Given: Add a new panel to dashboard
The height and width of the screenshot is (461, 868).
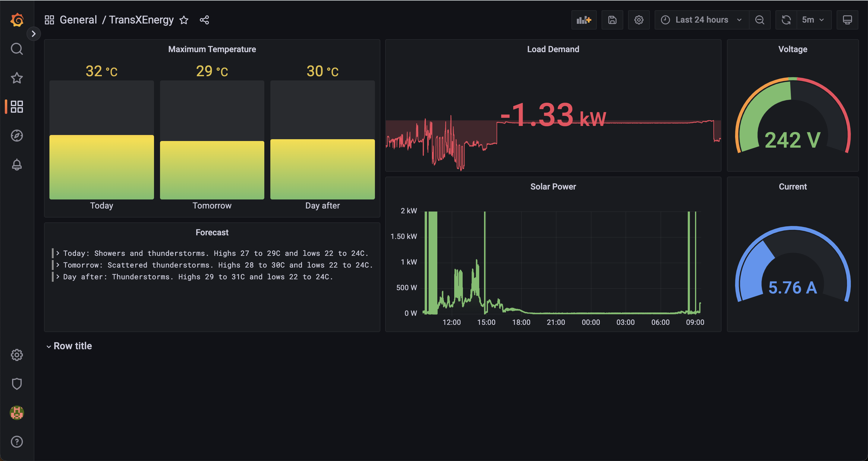Looking at the screenshot, I should [x=584, y=20].
